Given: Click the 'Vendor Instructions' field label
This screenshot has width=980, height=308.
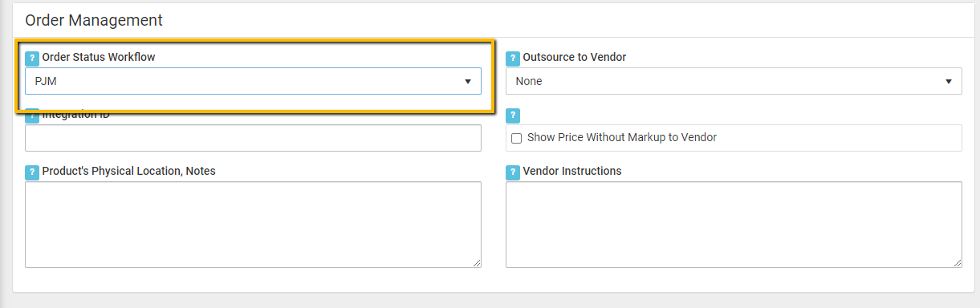Looking at the screenshot, I should pyautogui.click(x=572, y=171).
